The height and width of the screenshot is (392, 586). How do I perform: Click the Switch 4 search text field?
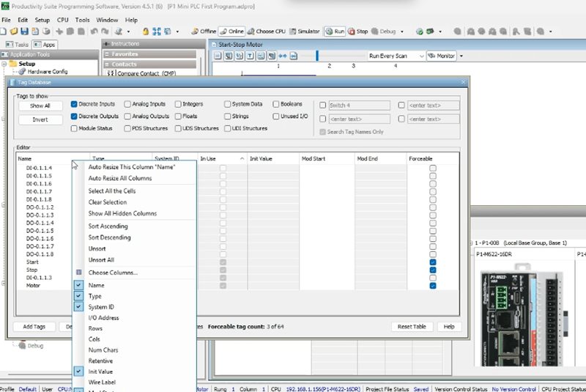click(359, 106)
